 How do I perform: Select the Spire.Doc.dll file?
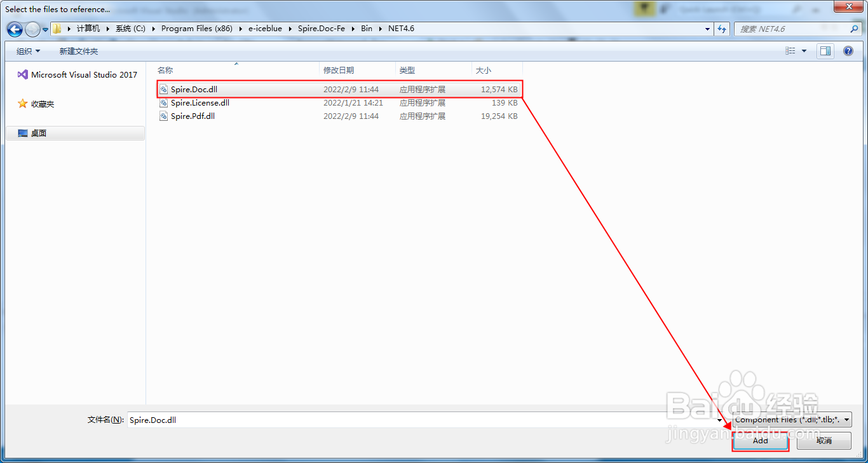point(339,90)
